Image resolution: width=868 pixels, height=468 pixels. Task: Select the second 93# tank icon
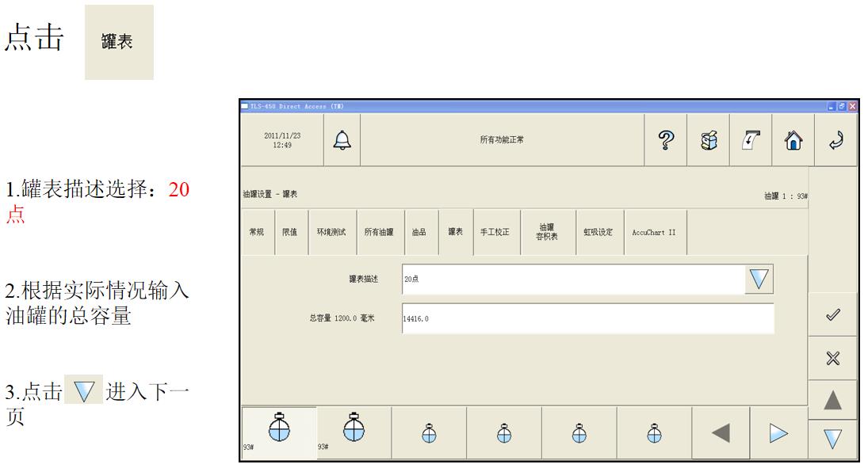(354, 433)
